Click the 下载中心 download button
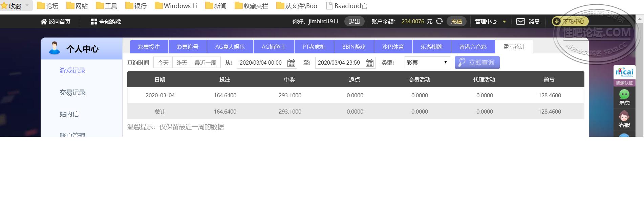The image size is (644, 219). tap(570, 21)
